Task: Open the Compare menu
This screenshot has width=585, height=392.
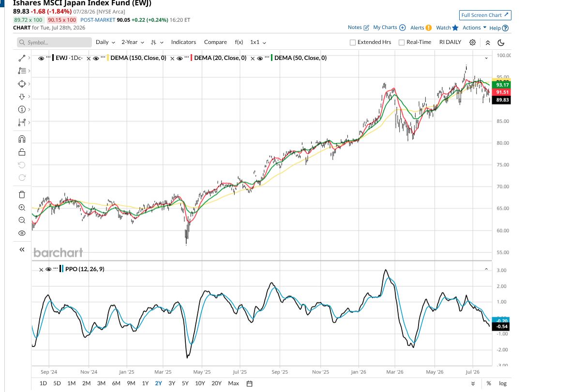Action: (215, 42)
